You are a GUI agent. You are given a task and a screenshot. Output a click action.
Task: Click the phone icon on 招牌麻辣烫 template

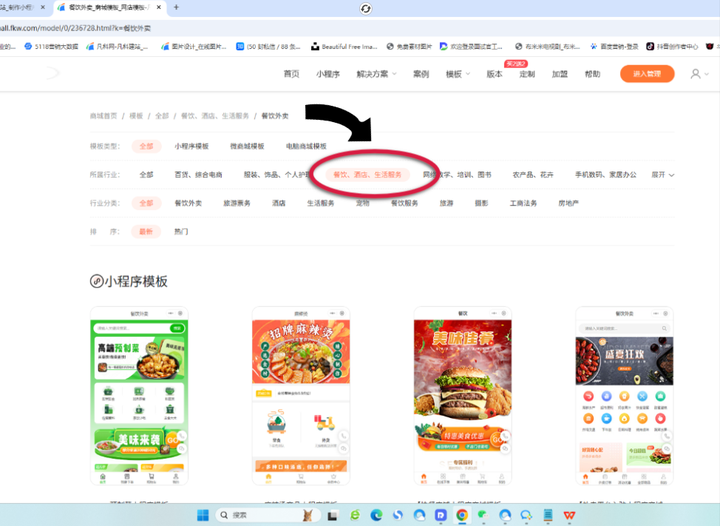pyautogui.click(x=343, y=435)
